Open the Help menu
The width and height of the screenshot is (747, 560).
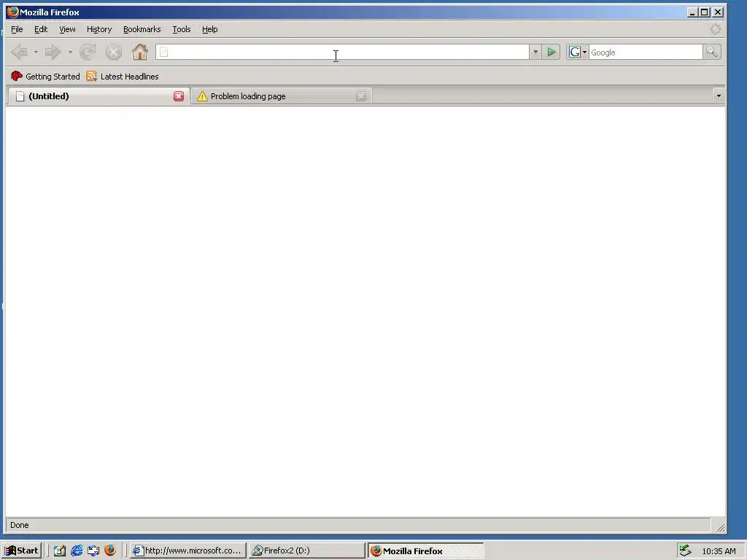pyautogui.click(x=209, y=29)
